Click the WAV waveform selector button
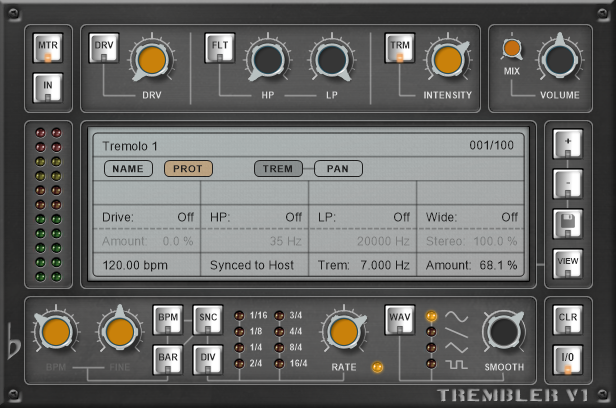This screenshot has width=616, height=408. tap(400, 321)
